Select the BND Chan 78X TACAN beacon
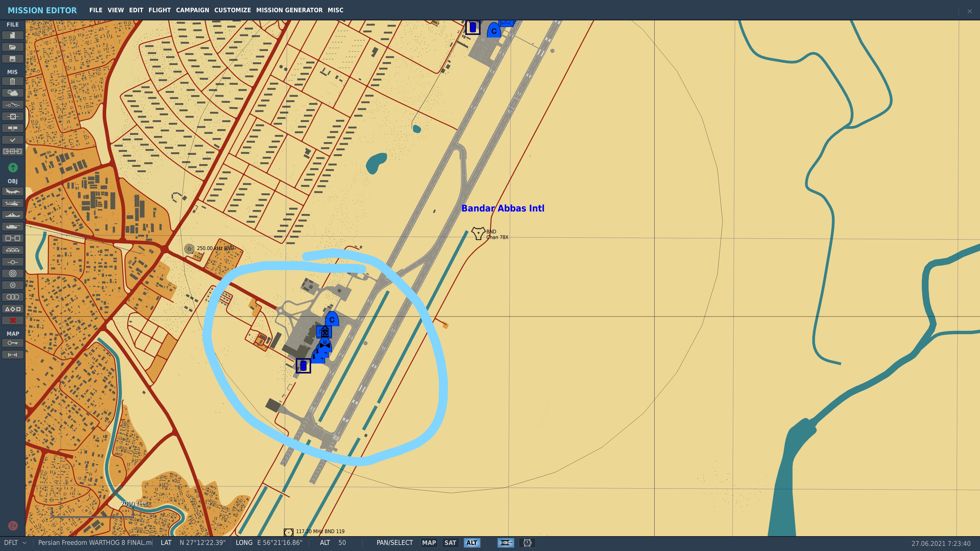Image resolution: width=980 pixels, height=551 pixels. click(x=478, y=233)
